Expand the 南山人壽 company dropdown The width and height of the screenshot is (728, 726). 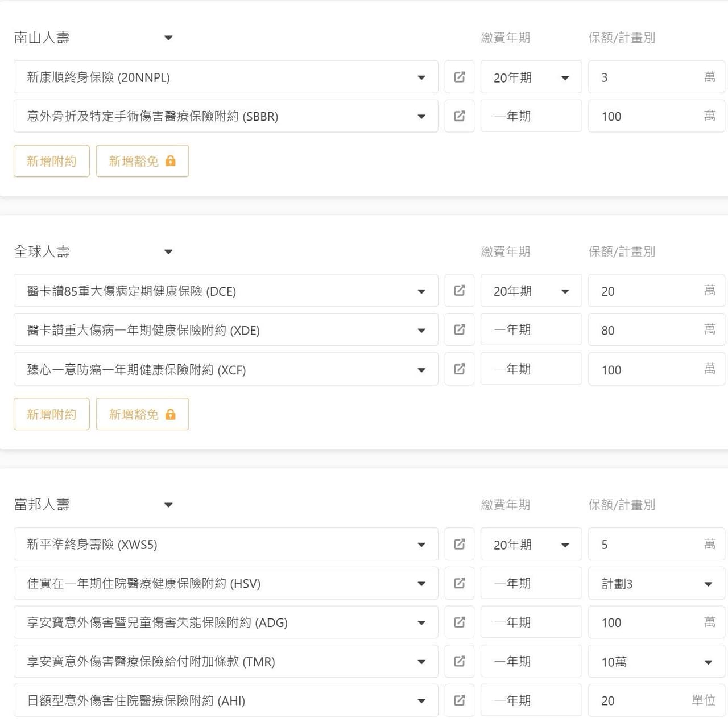168,38
